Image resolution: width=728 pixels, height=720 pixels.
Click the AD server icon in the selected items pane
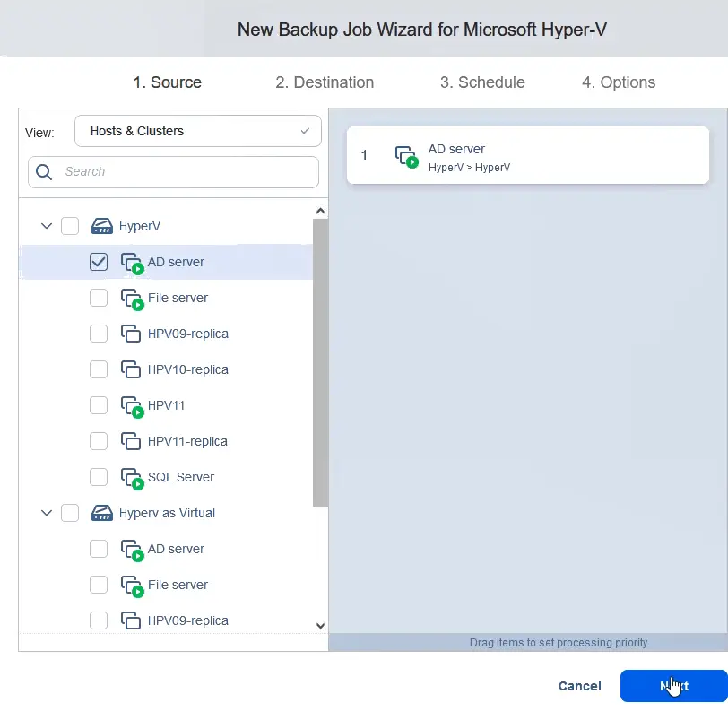point(406,157)
